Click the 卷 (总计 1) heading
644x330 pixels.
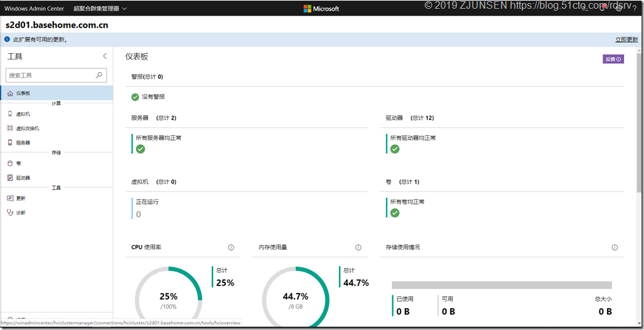click(x=402, y=182)
